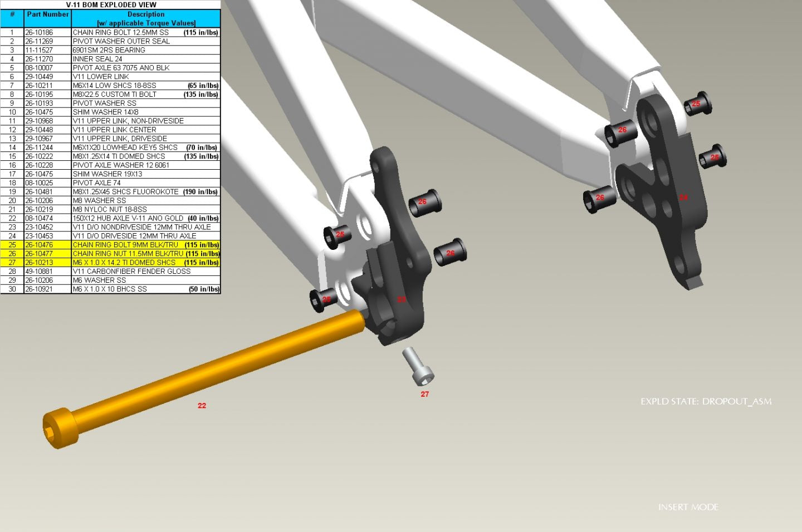Click the red part label 27
Viewport: 802px width, 532px height.
[x=425, y=394]
